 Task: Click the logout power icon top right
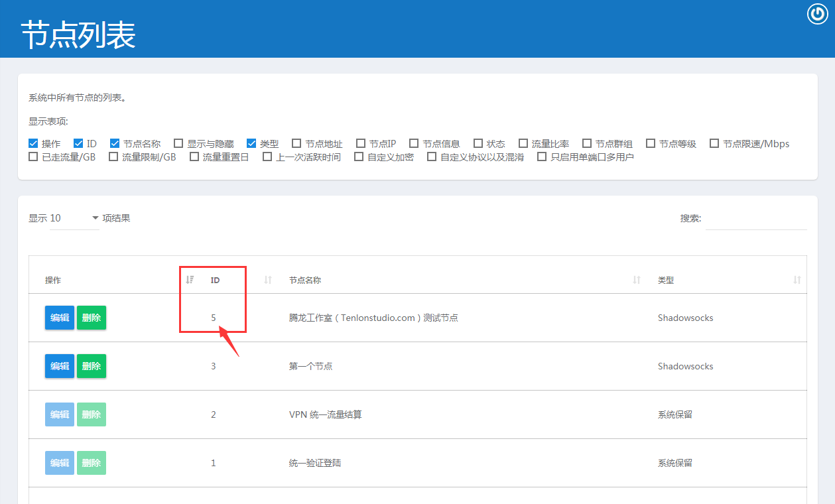(817, 14)
